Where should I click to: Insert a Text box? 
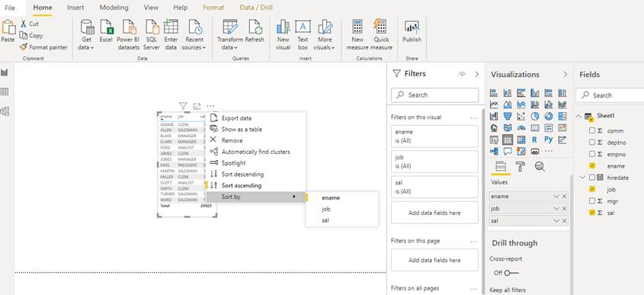tap(303, 35)
